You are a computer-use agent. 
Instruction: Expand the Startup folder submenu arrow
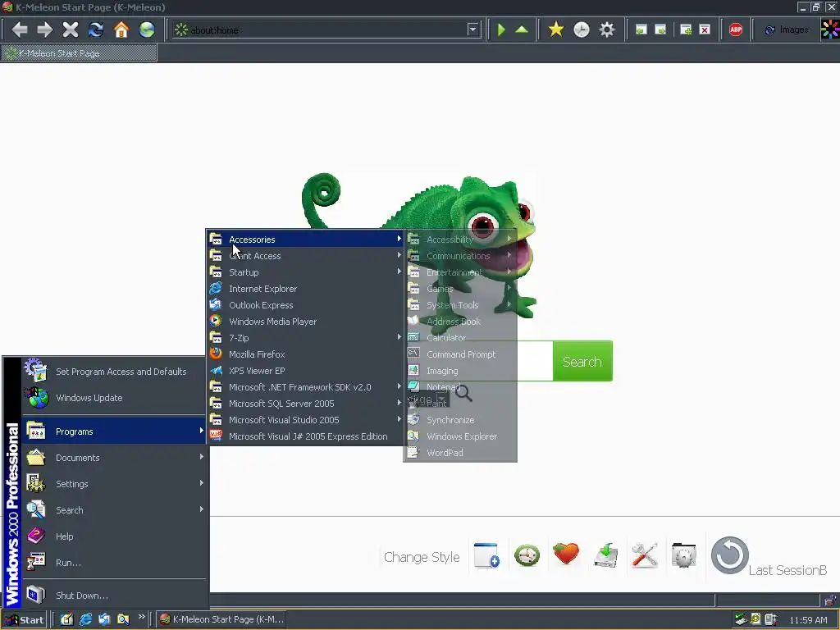[399, 272]
